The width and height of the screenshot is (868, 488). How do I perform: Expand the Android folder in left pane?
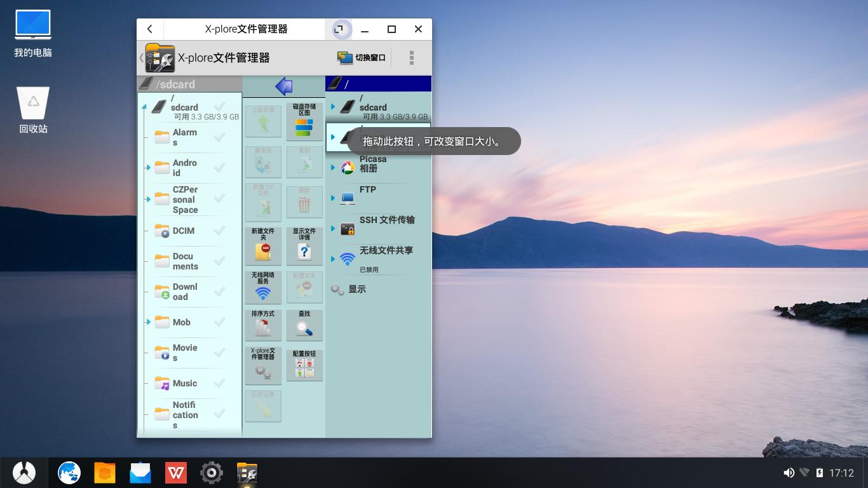(147, 167)
